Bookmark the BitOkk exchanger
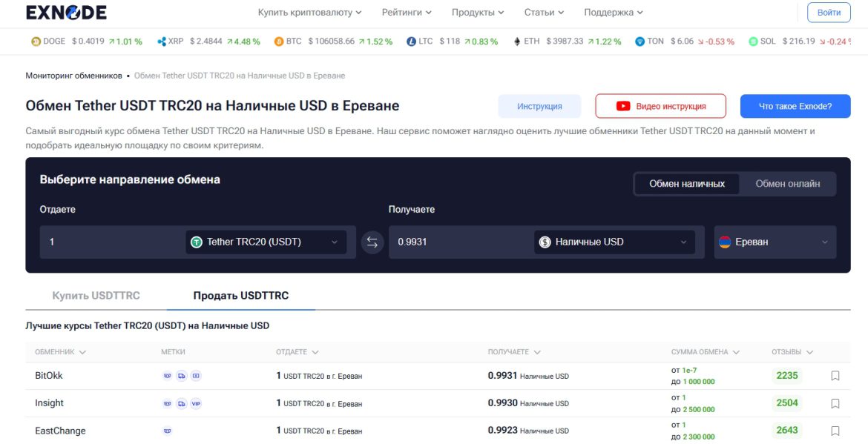The width and height of the screenshot is (868, 444). (x=835, y=376)
